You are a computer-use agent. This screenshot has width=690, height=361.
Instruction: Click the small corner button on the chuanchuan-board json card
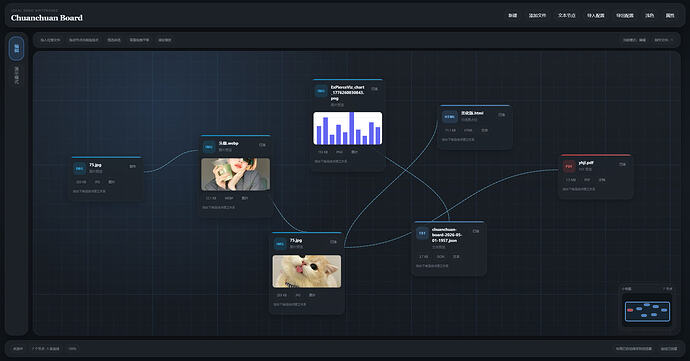(476, 231)
